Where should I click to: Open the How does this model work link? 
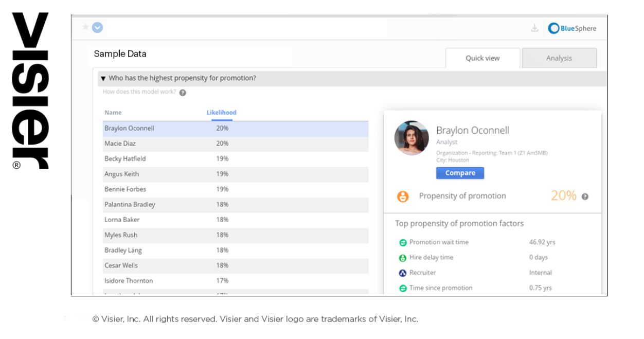tap(139, 92)
